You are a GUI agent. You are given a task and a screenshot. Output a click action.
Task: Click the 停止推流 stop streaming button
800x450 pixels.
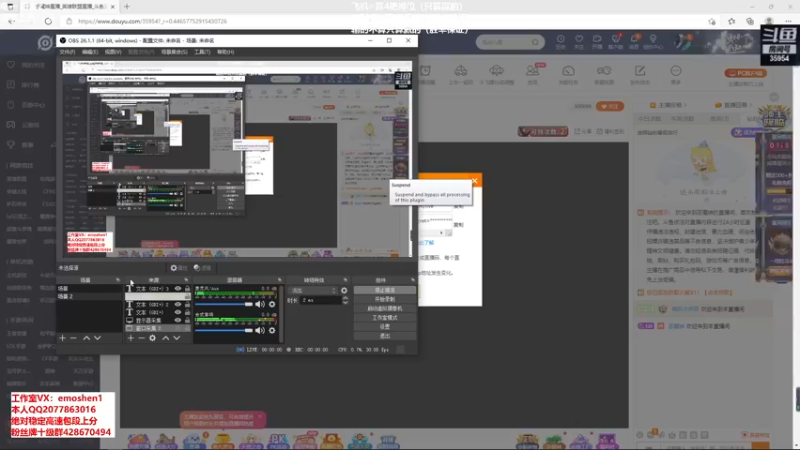coord(385,290)
